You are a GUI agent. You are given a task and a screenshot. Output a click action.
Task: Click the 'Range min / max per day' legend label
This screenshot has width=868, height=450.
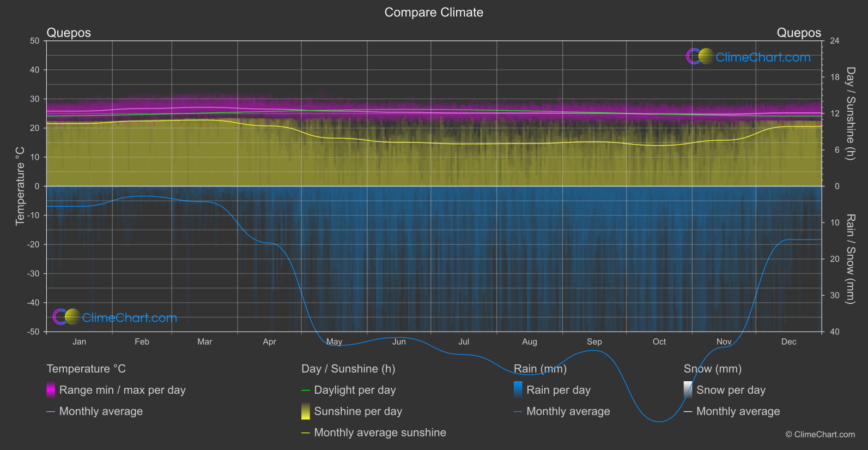point(123,390)
